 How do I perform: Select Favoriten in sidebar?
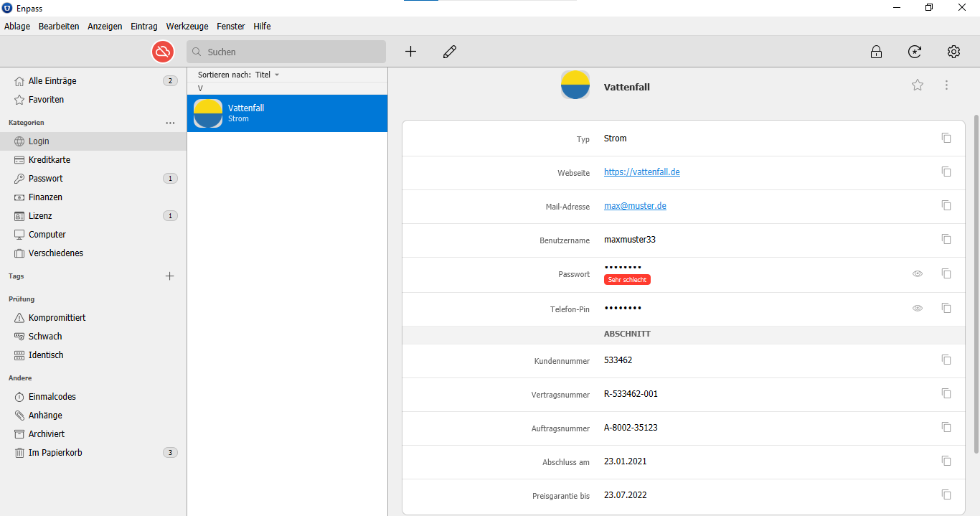pyautogui.click(x=93, y=100)
